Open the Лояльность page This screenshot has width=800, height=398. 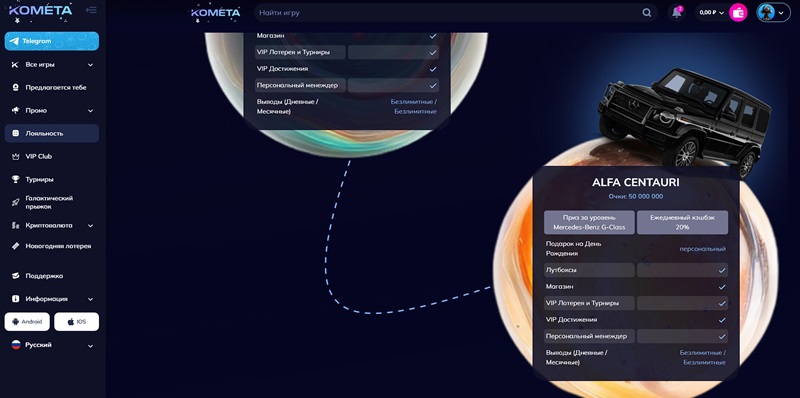[x=52, y=133]
